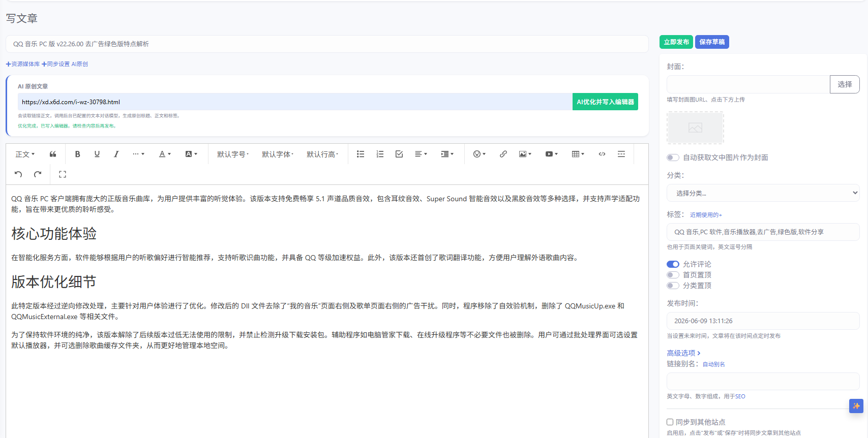Open the 默认行高 line height dropdown
This screenshot has height=438, width=868.
point(322,154)
